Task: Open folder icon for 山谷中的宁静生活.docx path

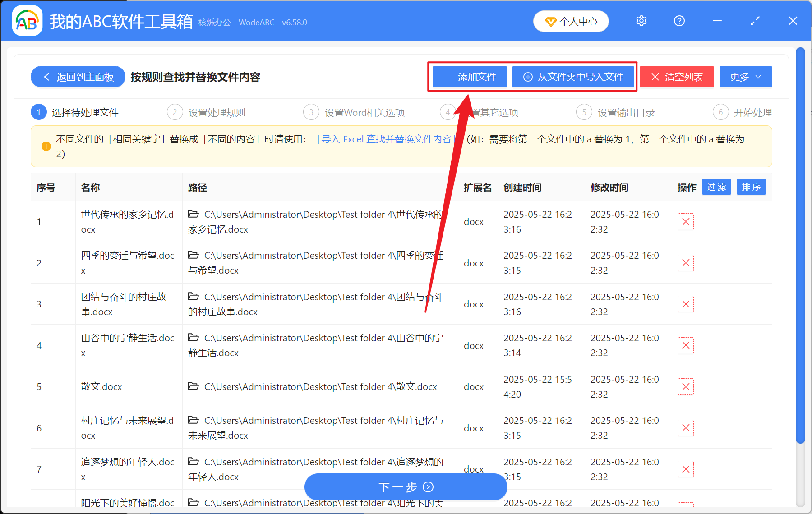Action: coord(194,337)
